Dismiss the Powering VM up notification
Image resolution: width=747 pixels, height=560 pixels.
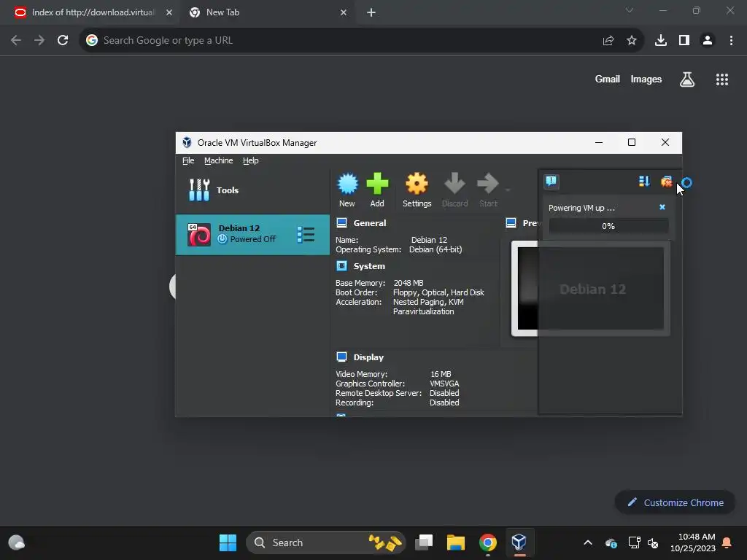coord(662,207)
